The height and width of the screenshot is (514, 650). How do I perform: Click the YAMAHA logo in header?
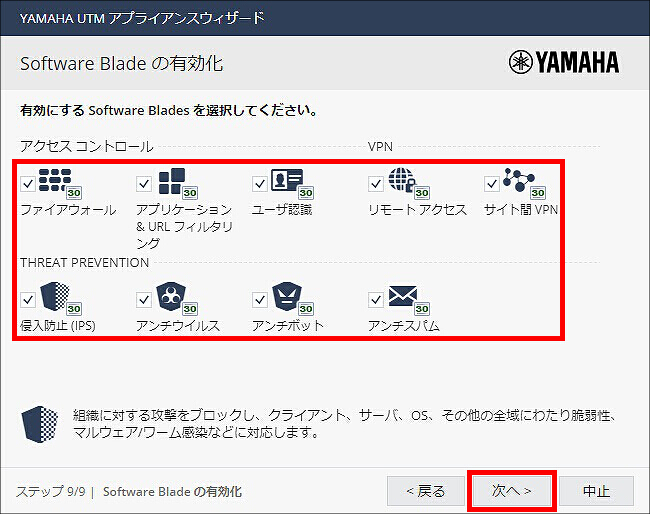[x=564, y=62]
